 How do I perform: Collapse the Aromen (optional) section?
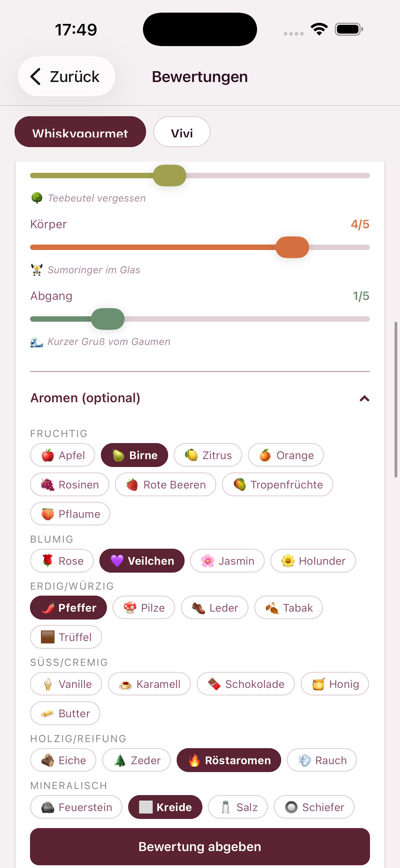tap(365, 399)
